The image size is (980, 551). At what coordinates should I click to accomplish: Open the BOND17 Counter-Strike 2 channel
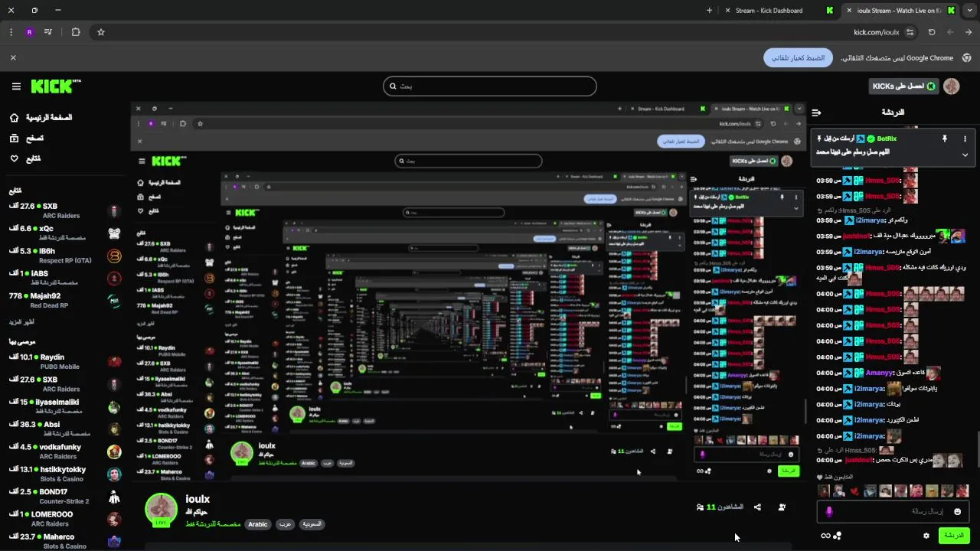click(x=65, y=496)
